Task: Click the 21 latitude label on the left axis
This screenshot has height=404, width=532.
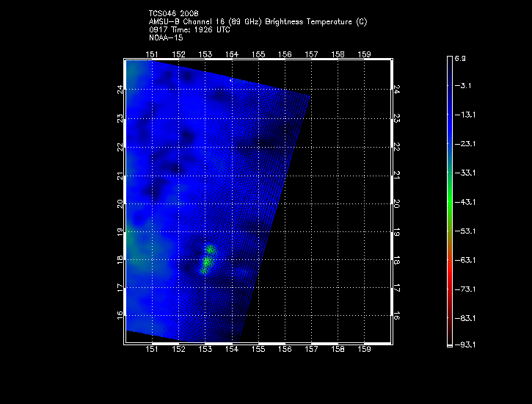Action: point(122,176)
